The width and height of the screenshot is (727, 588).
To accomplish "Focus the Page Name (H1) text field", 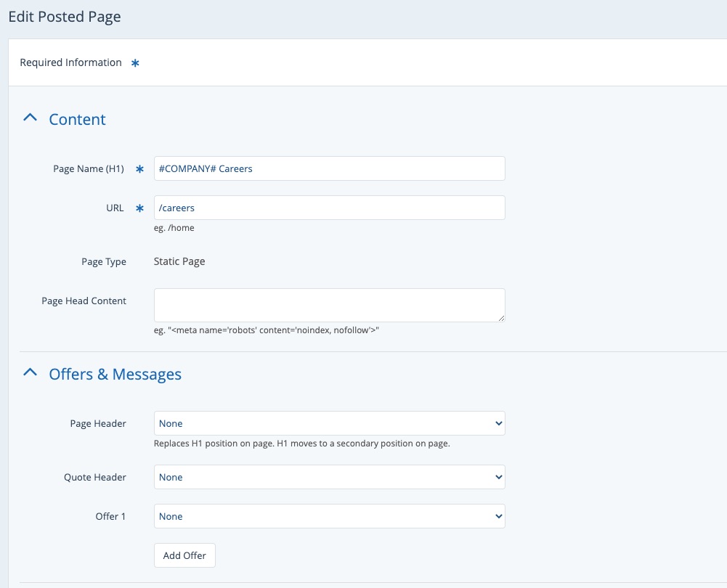I will pos(329,168).
